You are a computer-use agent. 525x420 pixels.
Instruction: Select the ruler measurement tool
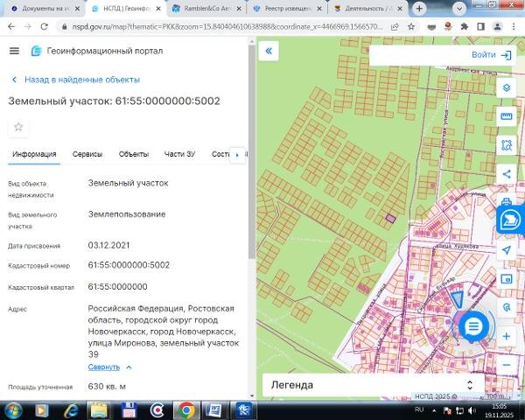point(507,116)
